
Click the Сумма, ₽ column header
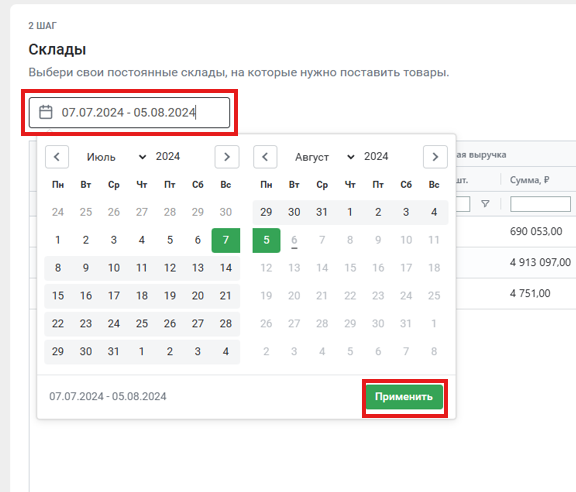pyautogui.click(x=529, y=180)
